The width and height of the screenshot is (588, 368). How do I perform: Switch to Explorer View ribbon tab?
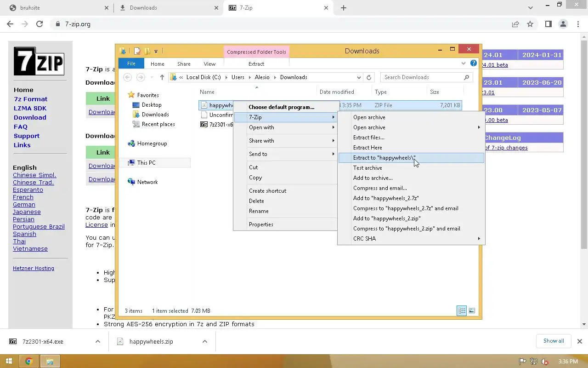209,64
